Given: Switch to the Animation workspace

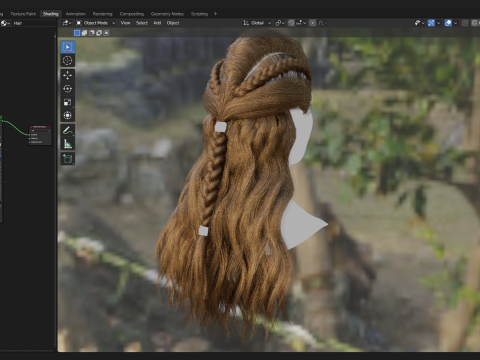Looking at the screenshot, I should click(75, 14).
